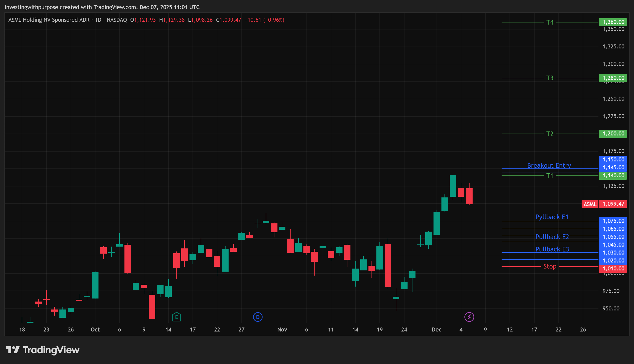634x364 pixels.
Task: Click the T4 target label
Action: point(550,22)
